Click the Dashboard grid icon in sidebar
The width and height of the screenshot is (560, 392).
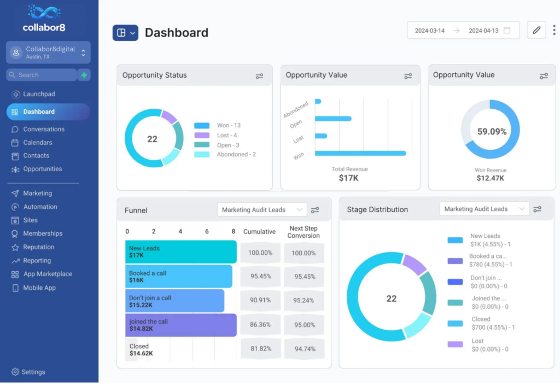(x=15, y=112)
